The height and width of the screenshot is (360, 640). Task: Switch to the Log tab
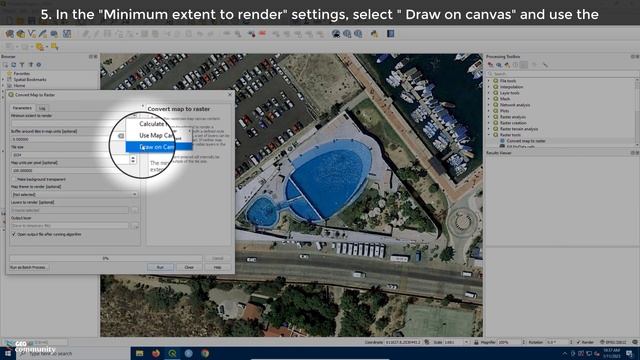pos(42,108)
